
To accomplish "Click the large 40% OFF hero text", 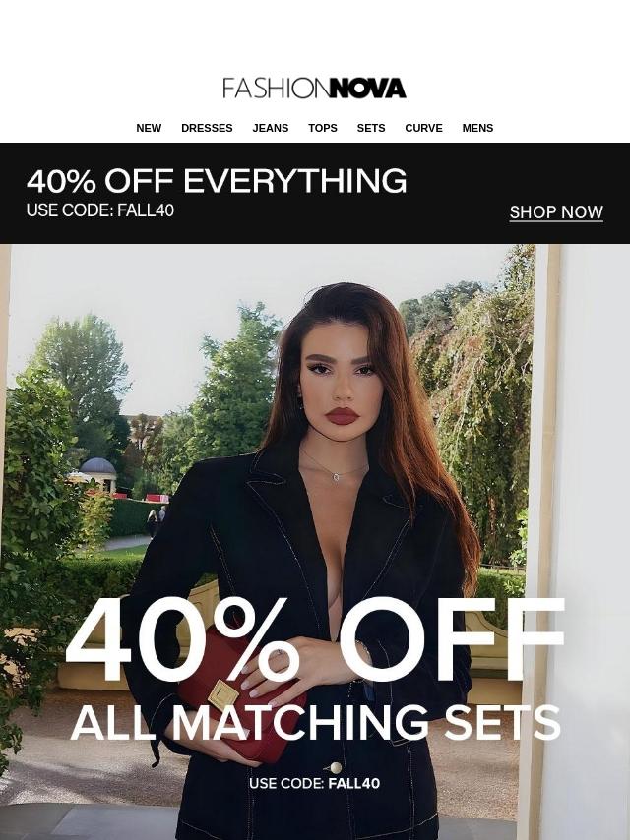I will [315, 640].
